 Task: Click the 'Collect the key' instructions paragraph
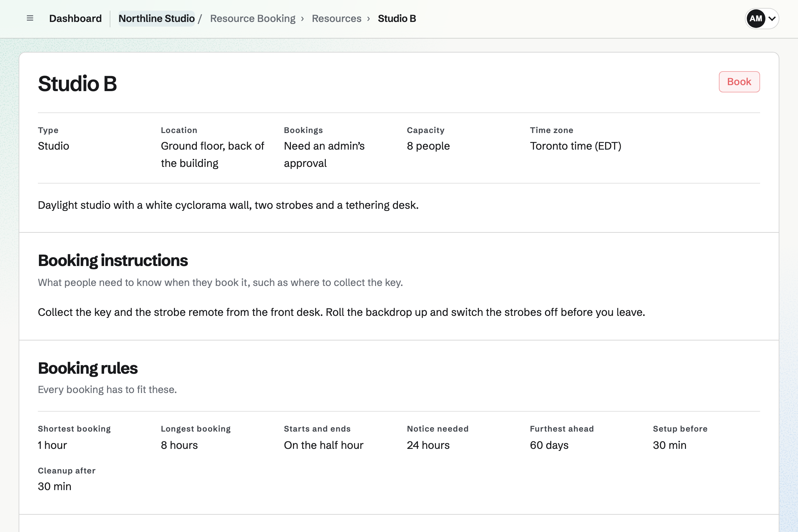[341, 312]
